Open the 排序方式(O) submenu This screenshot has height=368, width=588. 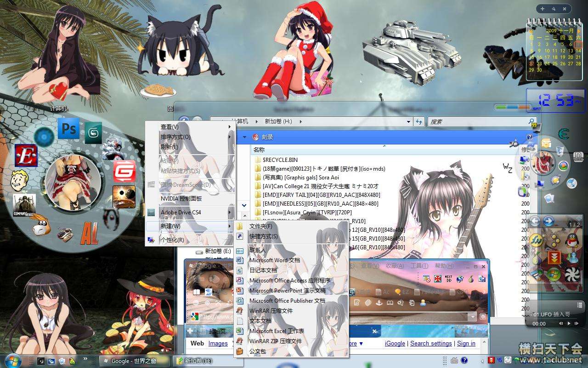(x=190, y=137)
